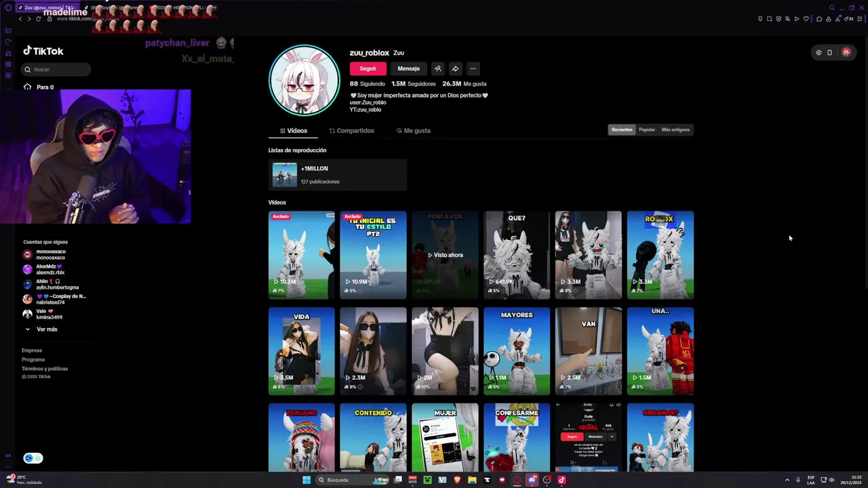Viewport: 868px width, 488px height.
Task: Open the taskbar clock showing 21:22
Action: (x=850, y=480)
